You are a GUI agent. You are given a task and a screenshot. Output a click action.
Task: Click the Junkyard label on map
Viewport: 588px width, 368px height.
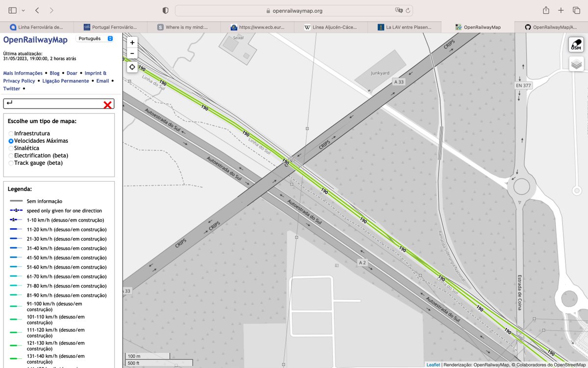point(380,73)
